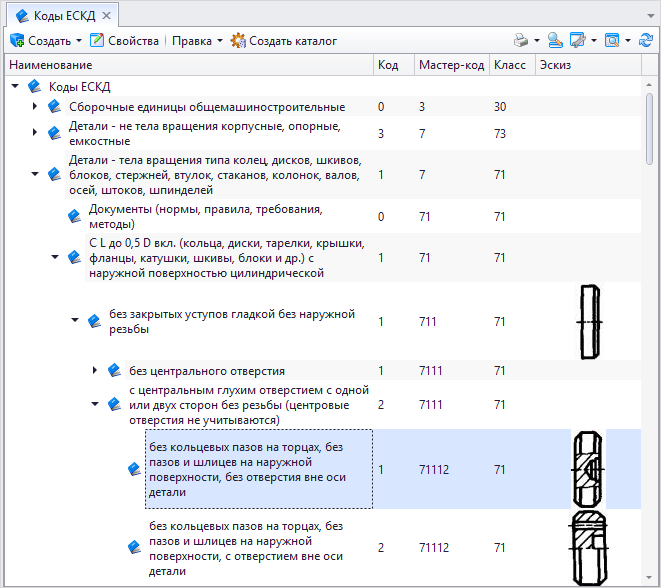Open the print options dropdown arrow
This screenshot has height=588, width=661.
(536, 41)
